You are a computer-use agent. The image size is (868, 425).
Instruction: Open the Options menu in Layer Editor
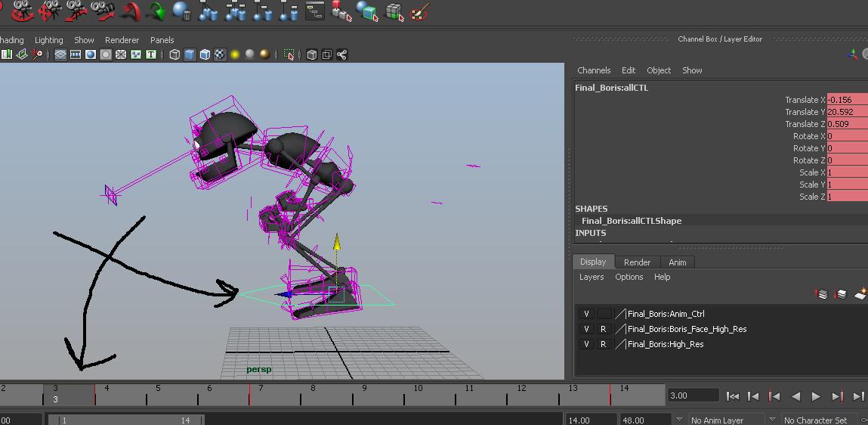[x=629, y=277]
